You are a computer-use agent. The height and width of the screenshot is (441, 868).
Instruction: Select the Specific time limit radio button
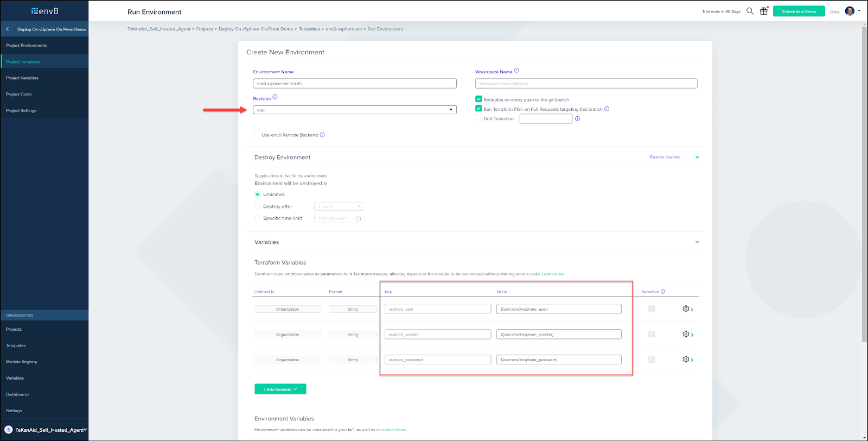[258, 218]
